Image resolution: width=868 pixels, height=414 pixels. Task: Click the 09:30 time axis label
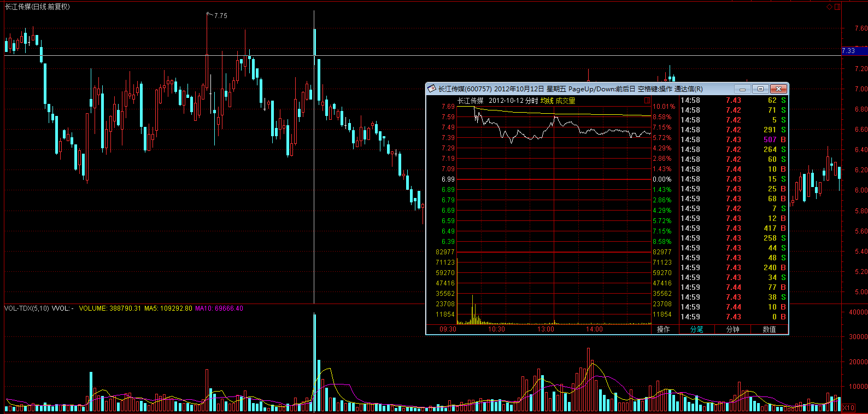tap(448, 329)
